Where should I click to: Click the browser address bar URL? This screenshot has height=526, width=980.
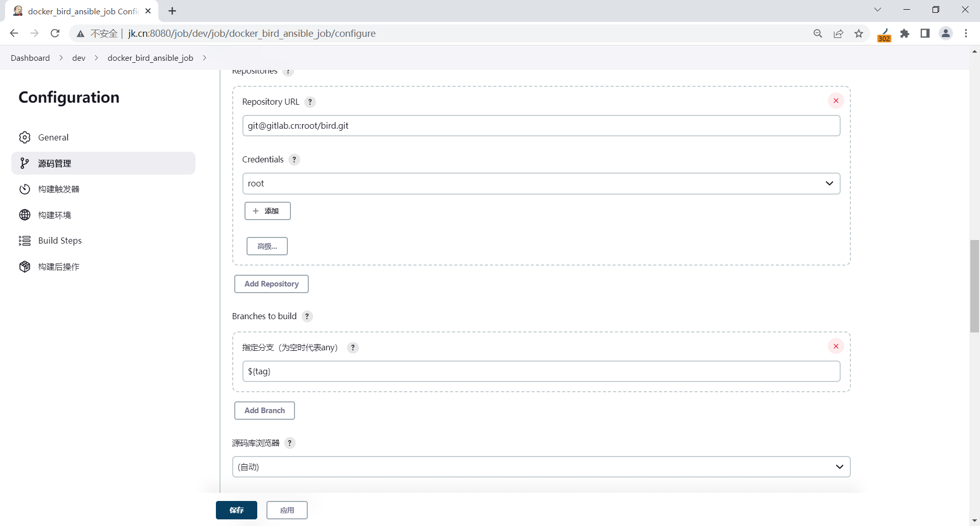(252, 33)
